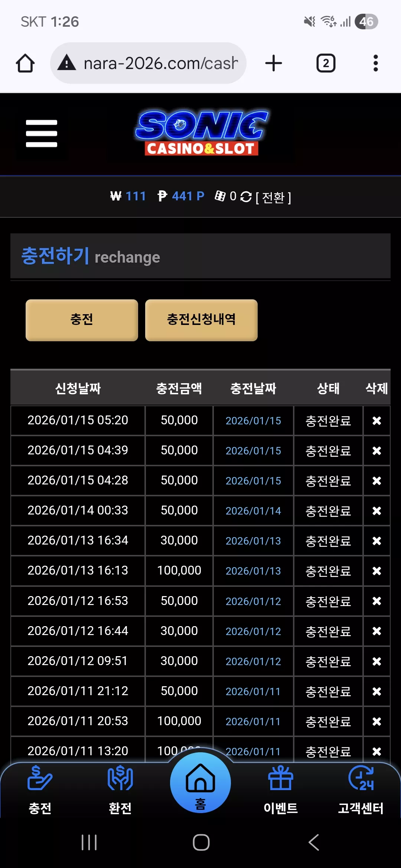Tap the Sonic Casino & Slot logo
This screenshot has width=401, height=868.
click(x=201, y=133)
